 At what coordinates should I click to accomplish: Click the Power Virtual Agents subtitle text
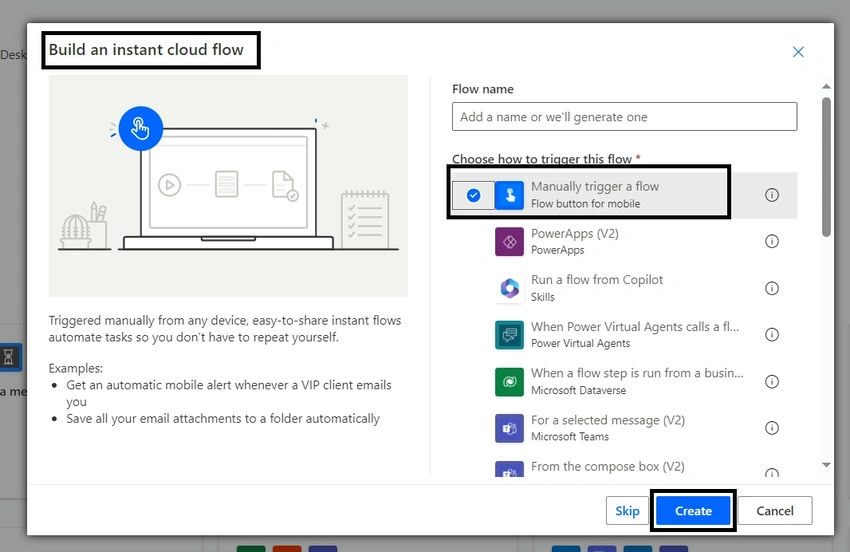pos(580,343)
